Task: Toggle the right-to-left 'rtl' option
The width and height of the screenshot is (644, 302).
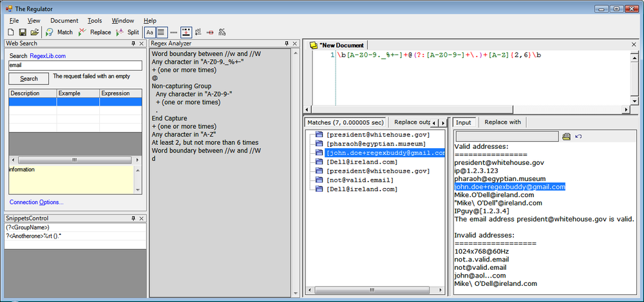Action: click(198, 32)
